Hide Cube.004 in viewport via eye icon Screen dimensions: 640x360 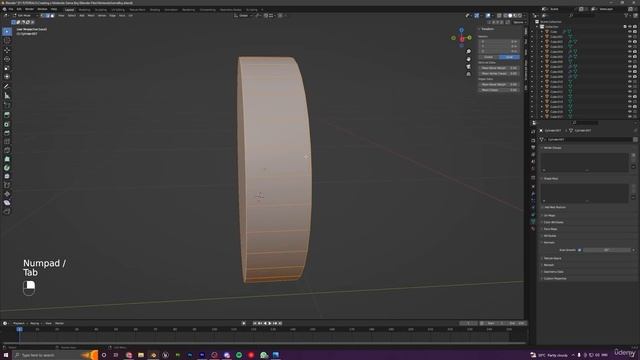[x=630, y=51]
